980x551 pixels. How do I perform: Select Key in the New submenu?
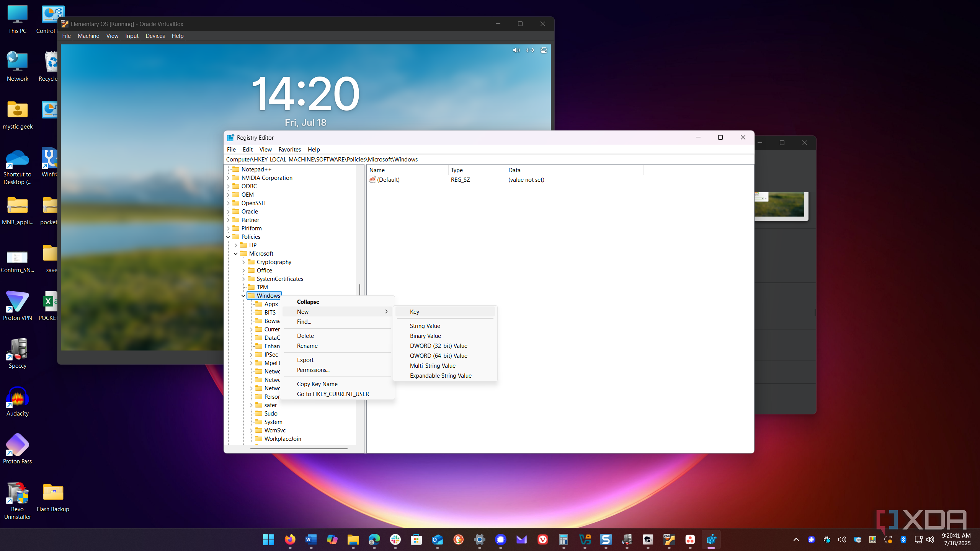[445, 311]
